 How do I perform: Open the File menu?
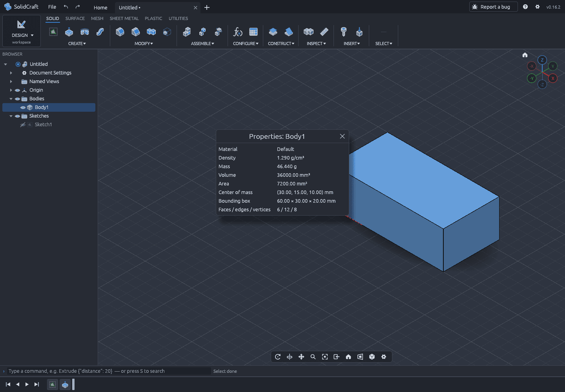click(x=52, y=7)
